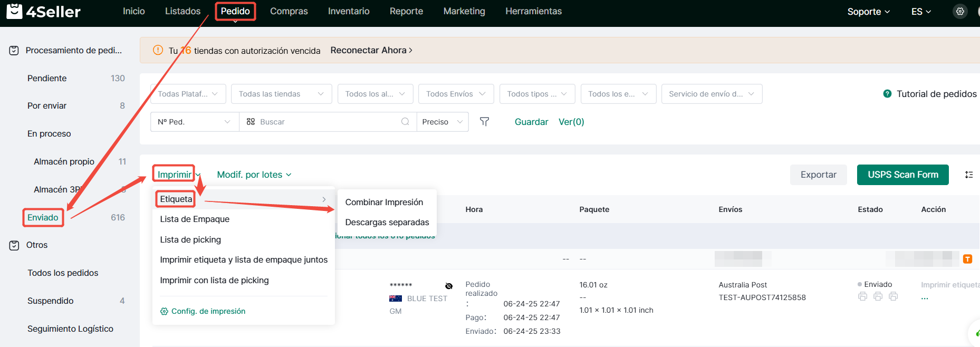The image size is (980, 347).
Task: Open the Tutorial de pedidos link
Action: [x=930, y=94]
